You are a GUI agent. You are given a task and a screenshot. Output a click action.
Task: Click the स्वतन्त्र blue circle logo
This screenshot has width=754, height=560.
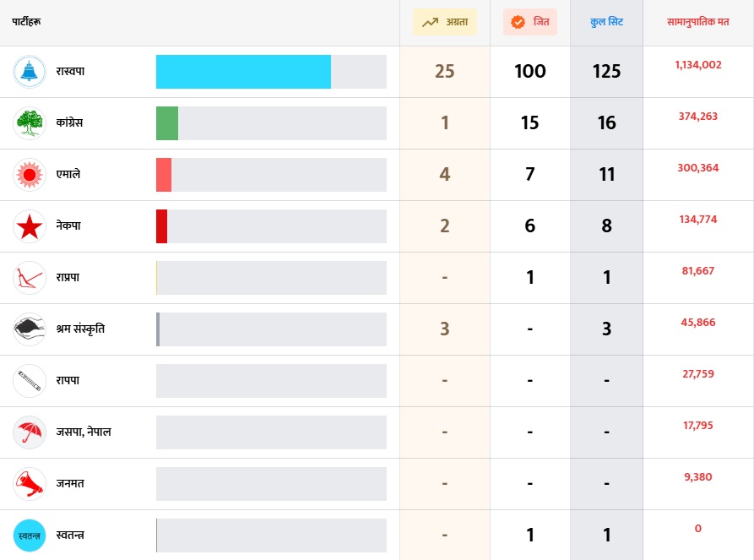(x=30, y=536)
